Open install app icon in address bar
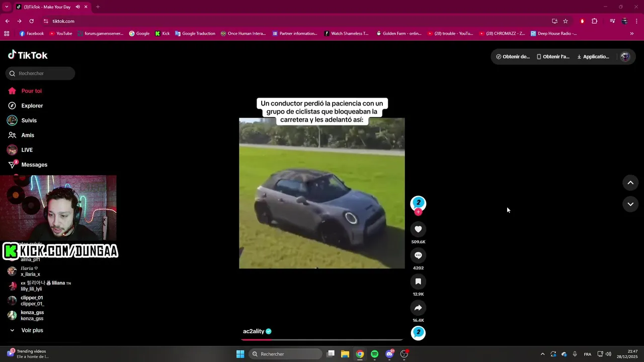644x362 pixels. (x=554, y=21)
